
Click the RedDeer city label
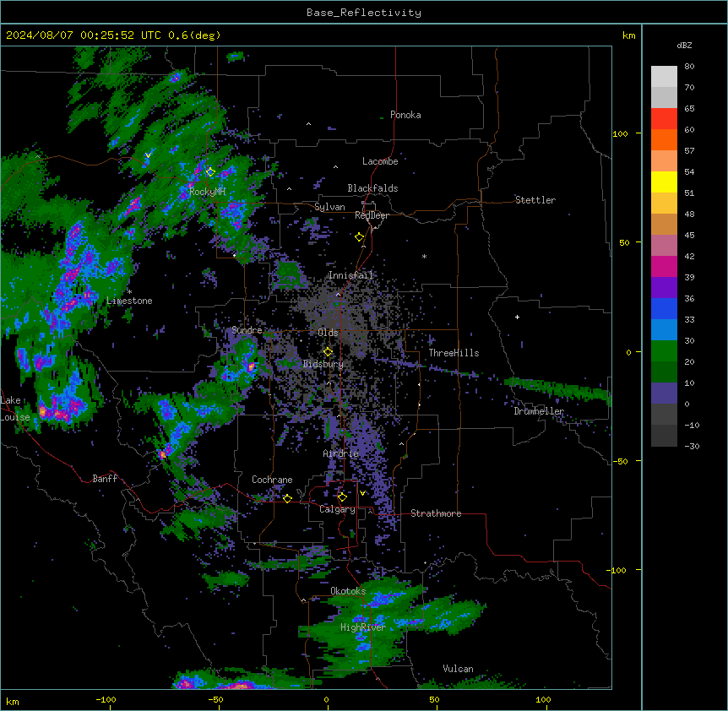[x=372, y=215]
